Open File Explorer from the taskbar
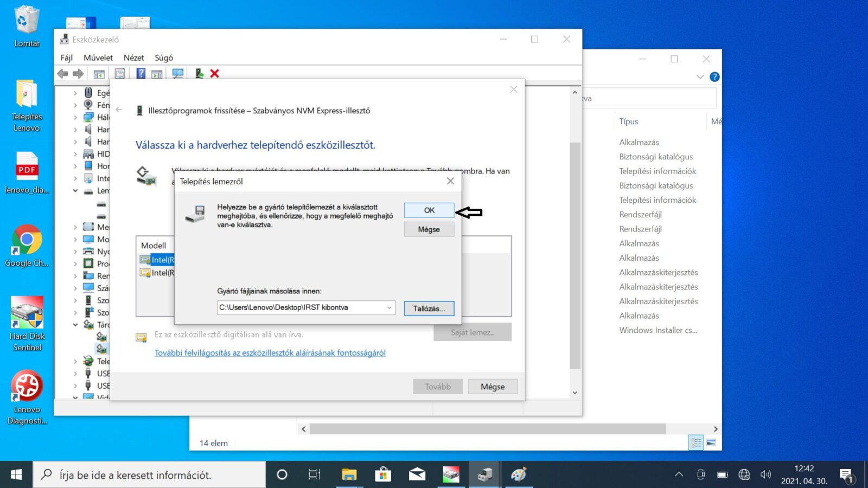The image size is (868, 488). [x=349, y=475]
